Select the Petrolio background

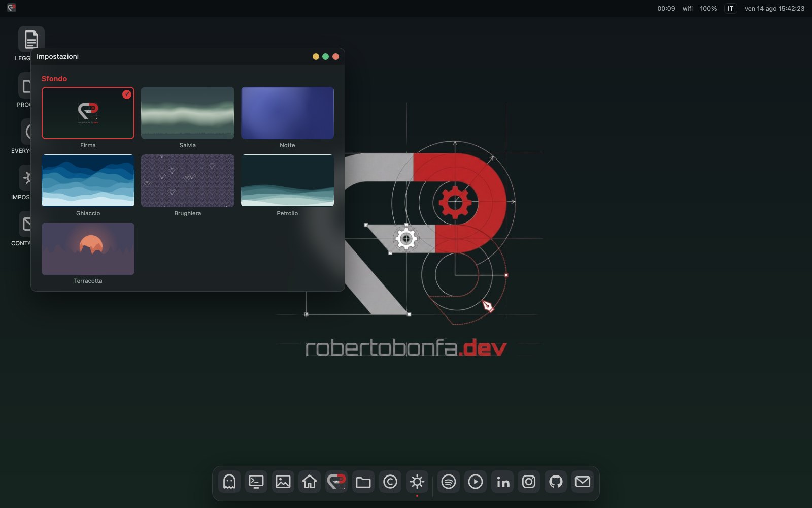(x=287, y=180)
